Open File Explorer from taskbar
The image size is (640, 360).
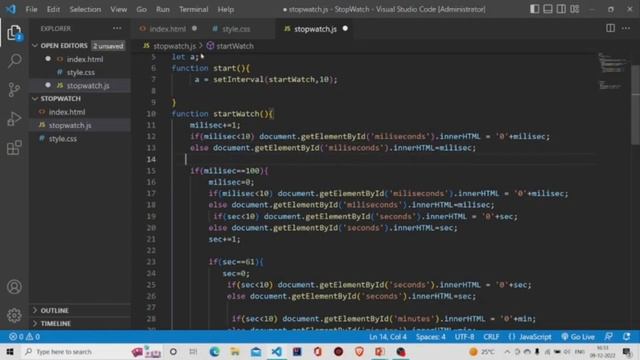pyautogui.click(x=235, y=351)
